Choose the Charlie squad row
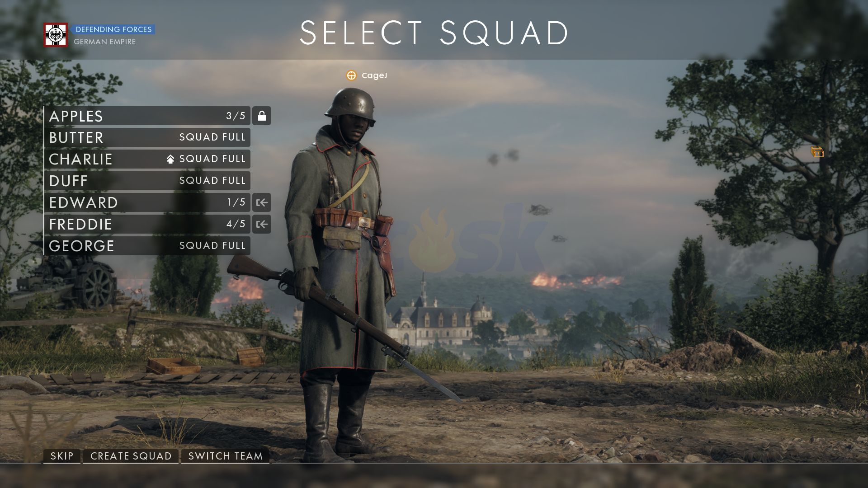868x488 pixels. (x=147, y=159)
